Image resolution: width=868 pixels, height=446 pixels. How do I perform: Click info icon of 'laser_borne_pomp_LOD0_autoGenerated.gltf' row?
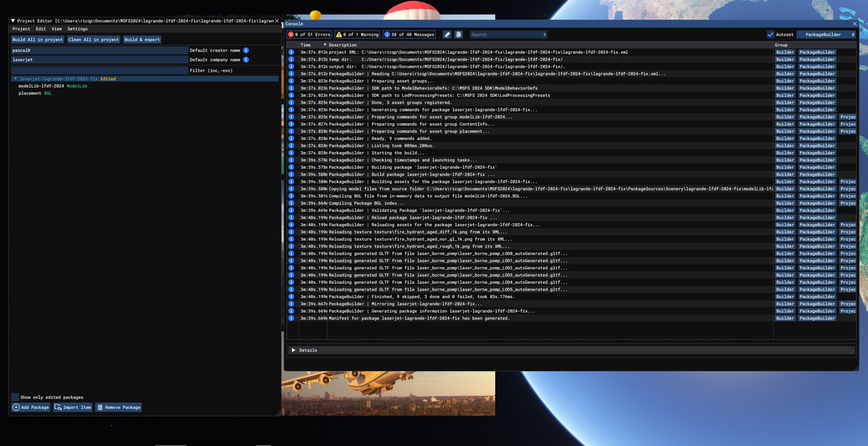292,253
